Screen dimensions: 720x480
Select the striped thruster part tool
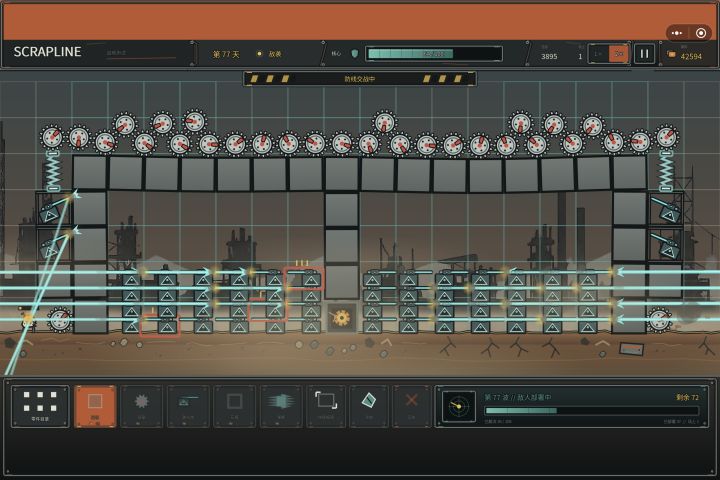point(281,406)
